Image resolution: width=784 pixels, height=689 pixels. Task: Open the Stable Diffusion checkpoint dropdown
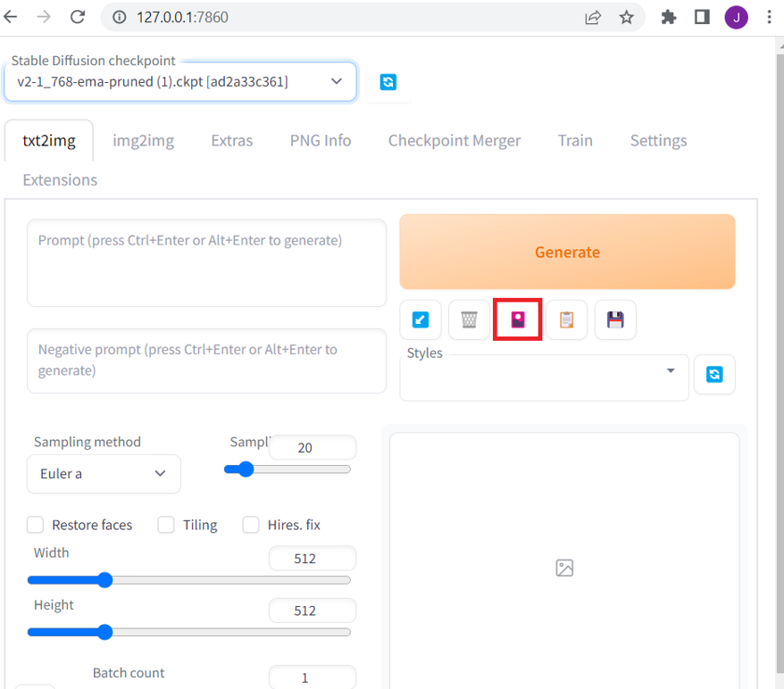click(179, 81)
